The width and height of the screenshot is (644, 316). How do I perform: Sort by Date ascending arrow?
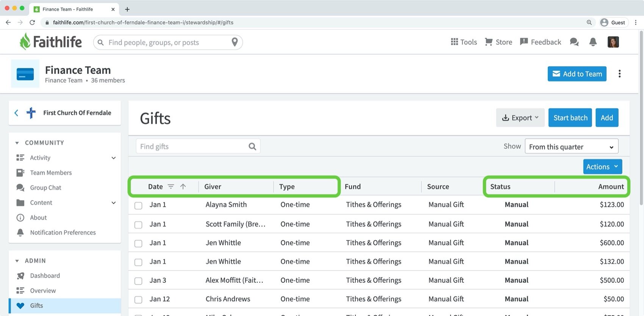(183, 186)
